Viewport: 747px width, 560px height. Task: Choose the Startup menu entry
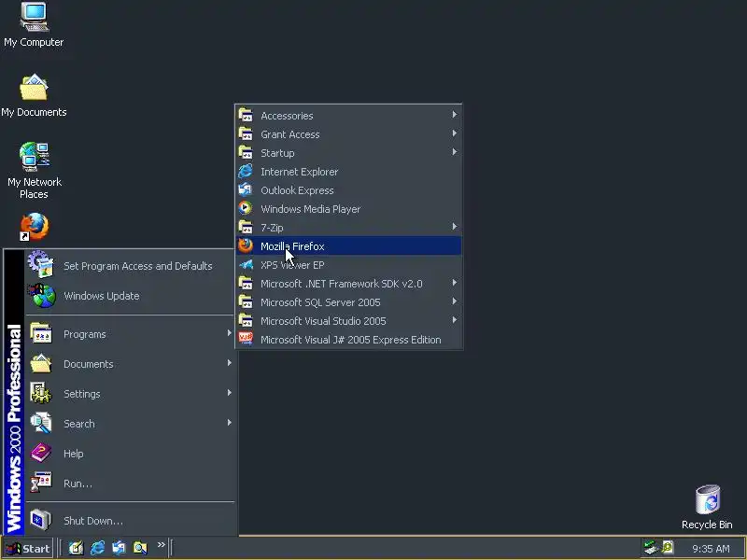point(348,153)
